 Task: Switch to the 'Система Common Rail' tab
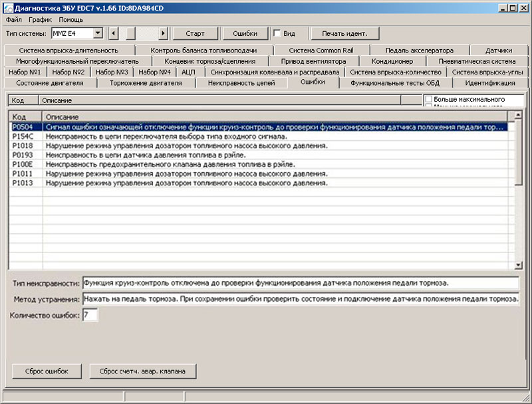pyautogui.click(x=321, y=50)
